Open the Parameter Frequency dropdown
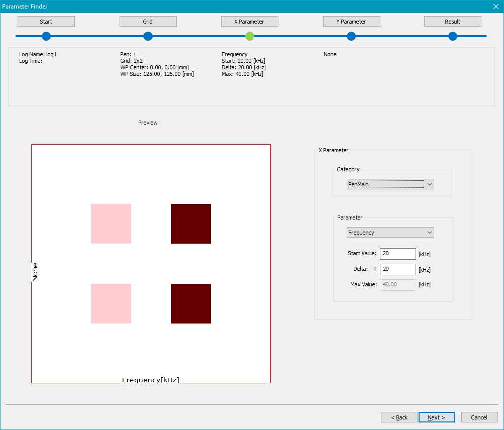Image resolution: width=504 pixels, height=430 pixels. [390, 233]
